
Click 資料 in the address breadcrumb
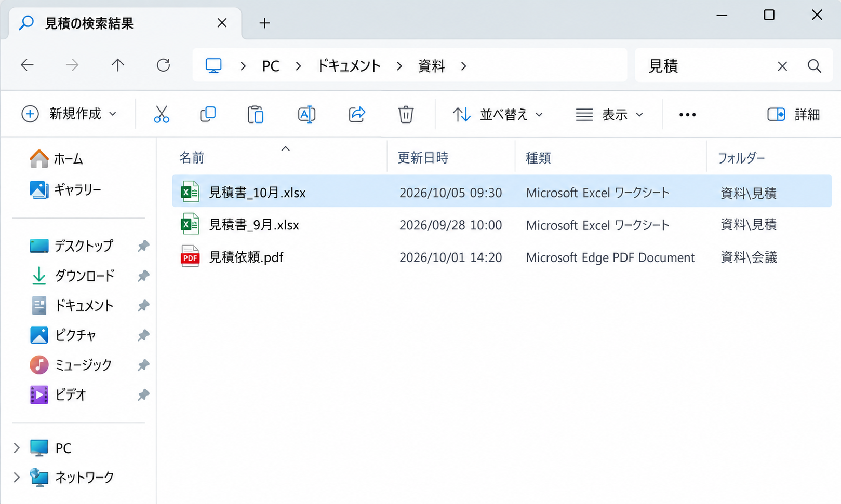tap(432, 66)
